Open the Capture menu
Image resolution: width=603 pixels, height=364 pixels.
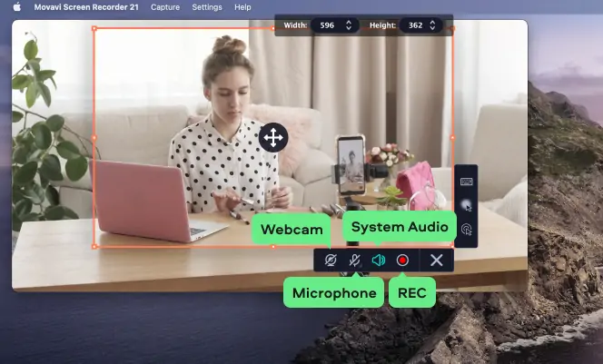click(x=165, y=7)
